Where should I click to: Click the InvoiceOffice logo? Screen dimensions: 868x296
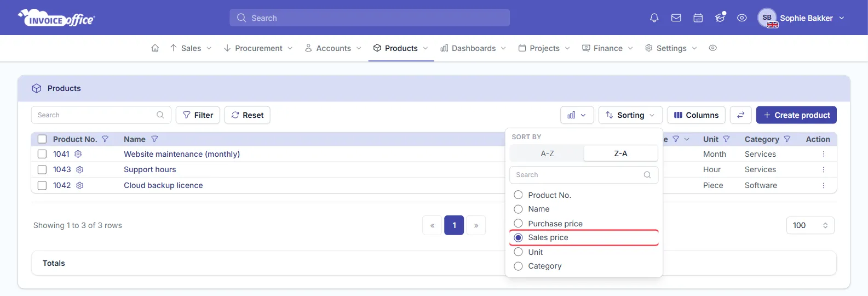point(56,18)
